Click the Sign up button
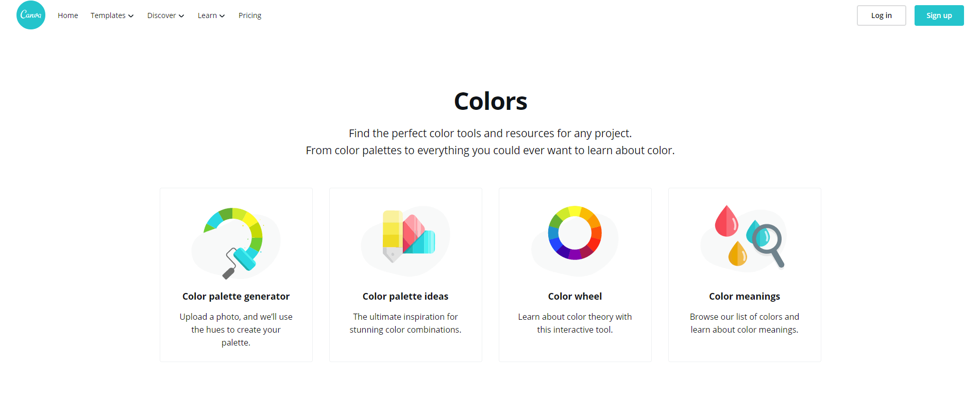The height and width of the screenshot is (409, 980). (939, 15)
